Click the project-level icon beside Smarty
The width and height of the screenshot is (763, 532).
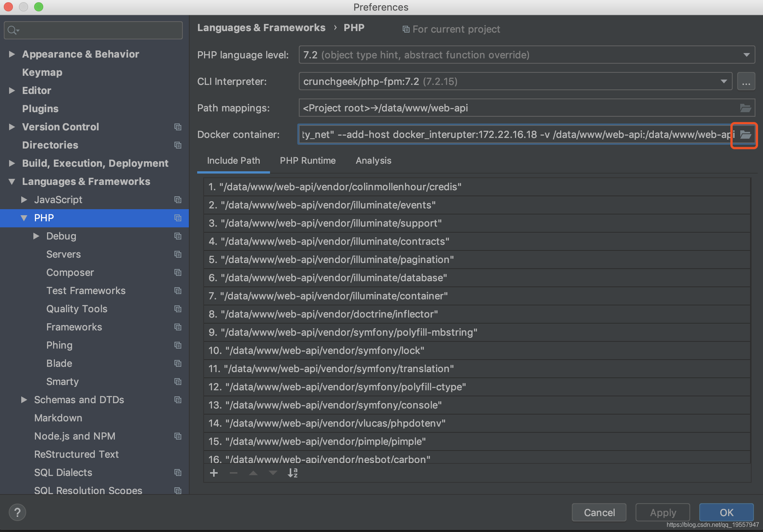pyautogui.click(x=178, y=382)
